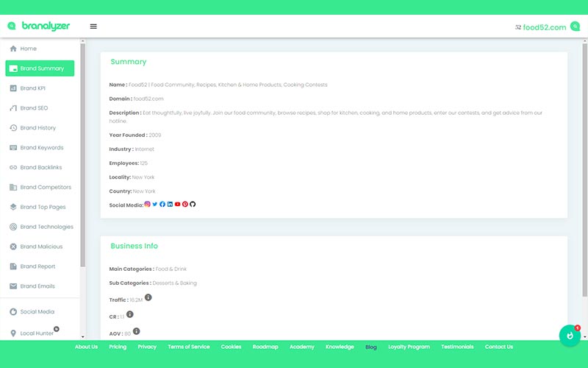The width and height of the screenshot is (588, 368).
Task: Click the Business Info heading
Action: (x=134, y=246)
